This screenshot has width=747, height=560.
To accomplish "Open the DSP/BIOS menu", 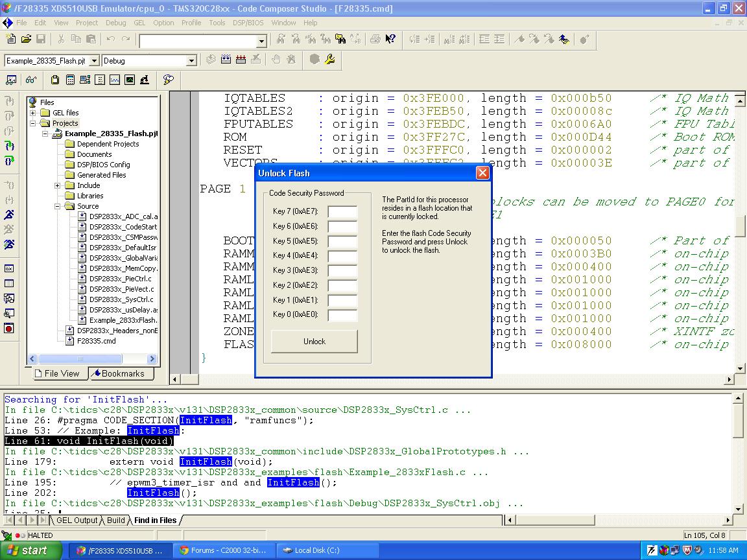I will click(x=248, y=23).
